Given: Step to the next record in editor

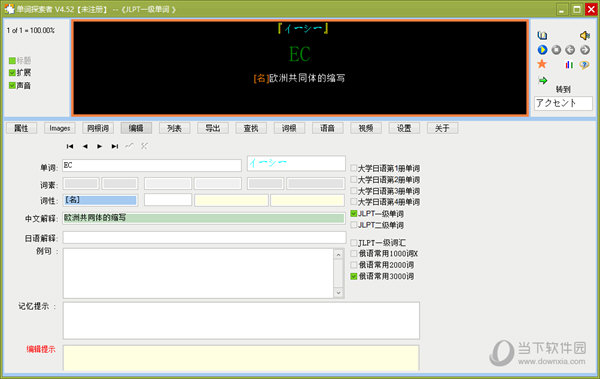Looking at the screenshot, I should 99,146.
